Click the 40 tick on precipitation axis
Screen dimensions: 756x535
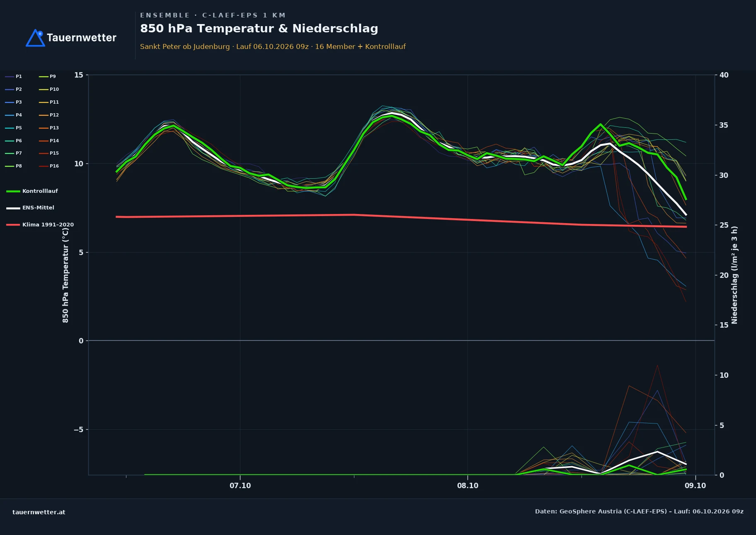point(724,75)
